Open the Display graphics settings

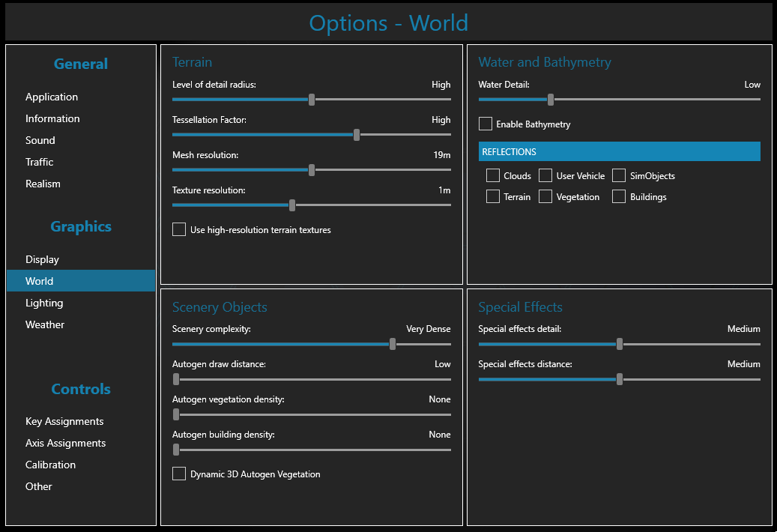[x=42, y=259]
